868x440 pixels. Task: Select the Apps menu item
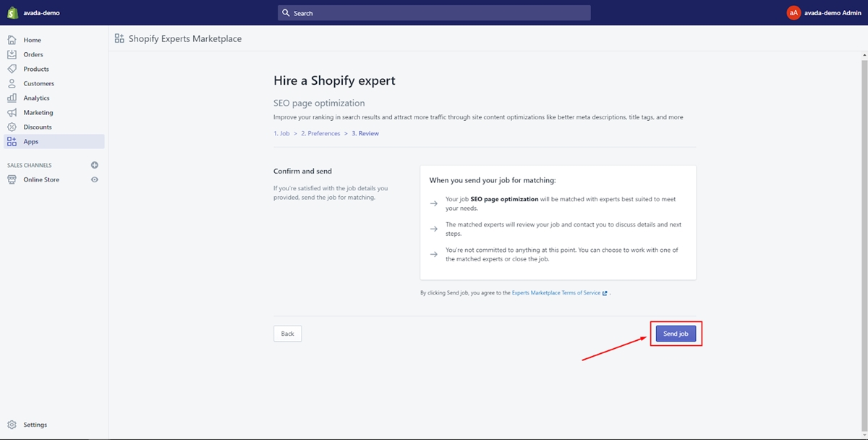pyautogui.click(x=54, y=142)
